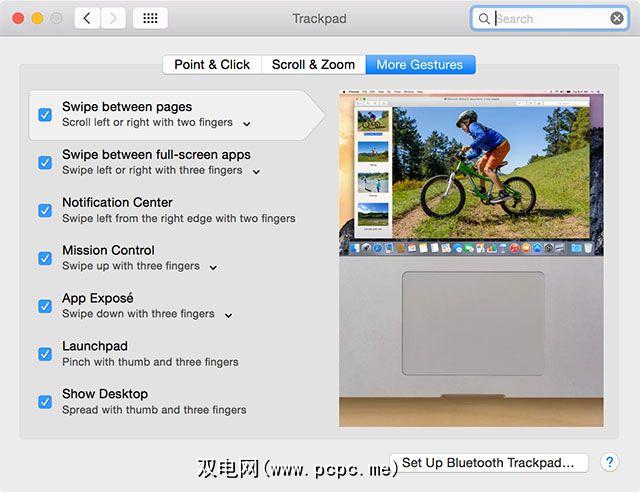Go back with the left arrow button
The image size is (640, 492).
click(x=87, y=18)
